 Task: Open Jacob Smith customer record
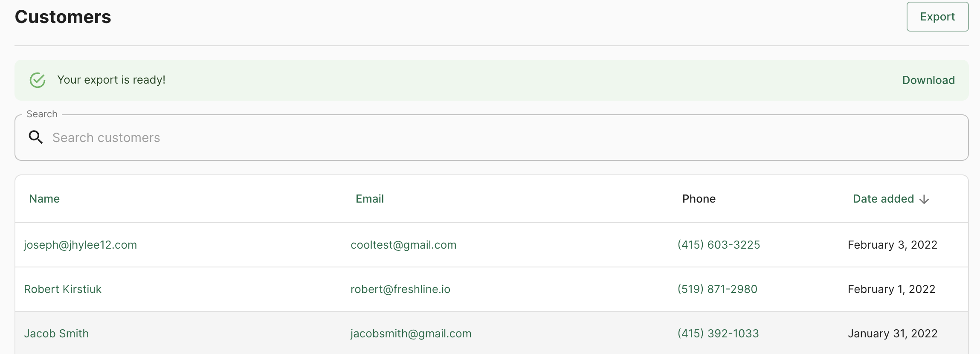pos(56,334)
